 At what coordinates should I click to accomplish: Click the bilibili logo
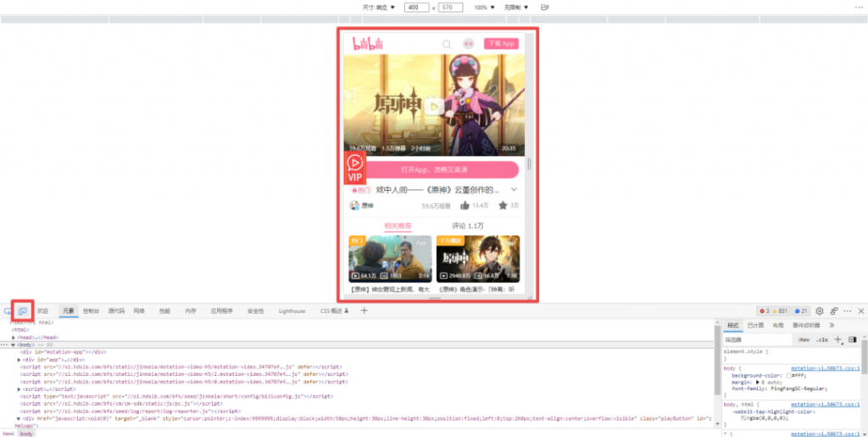point(368,43)
